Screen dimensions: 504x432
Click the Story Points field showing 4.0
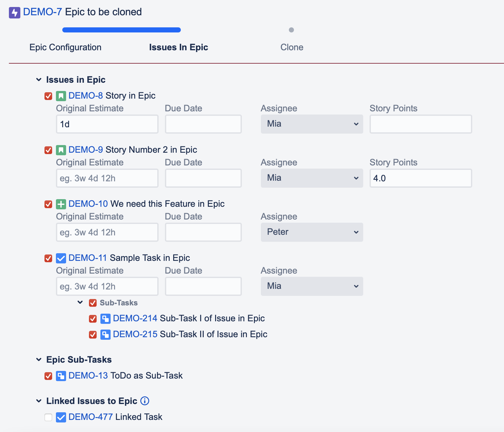click(420, 178)
